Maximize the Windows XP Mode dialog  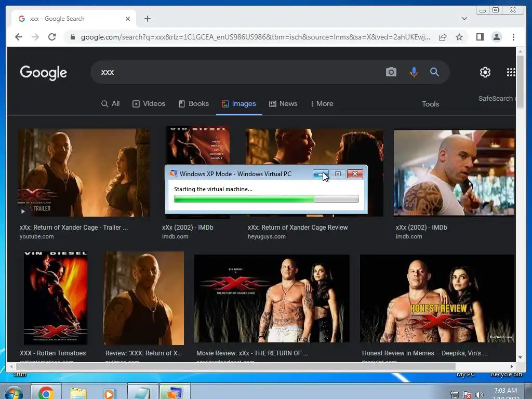338,174
